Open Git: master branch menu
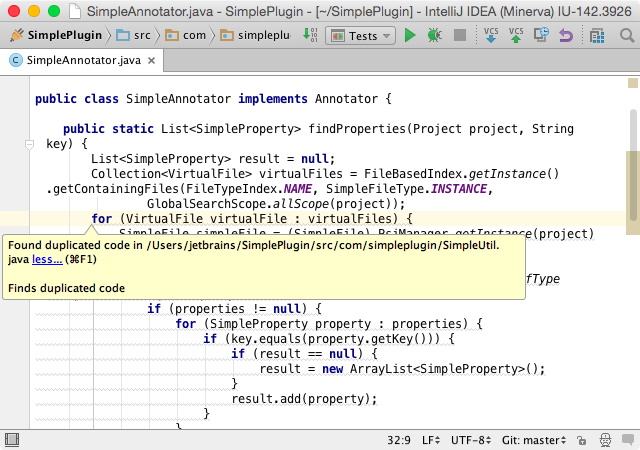Image resolution: width=640 pixels, height=450 pixels. (534, 440)
